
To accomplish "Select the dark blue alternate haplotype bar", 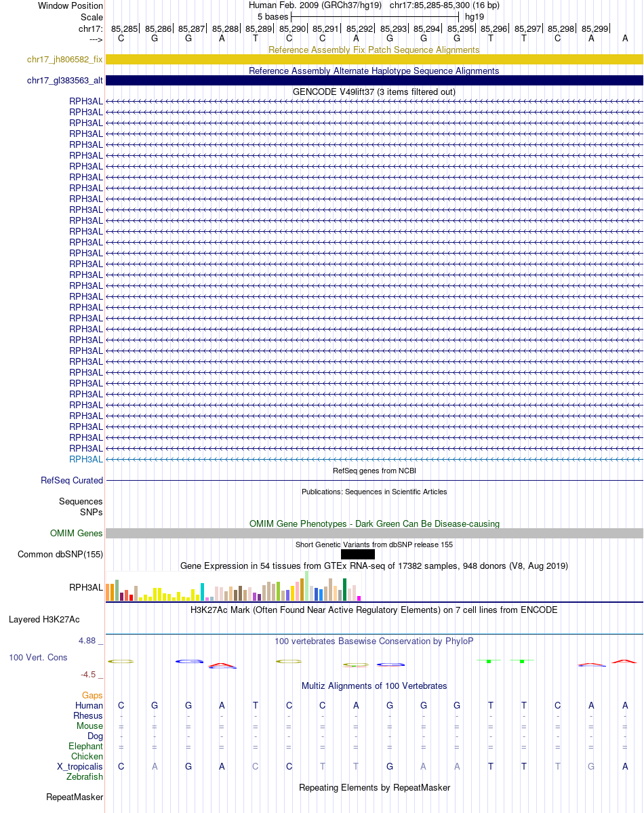I will (374, 81).
